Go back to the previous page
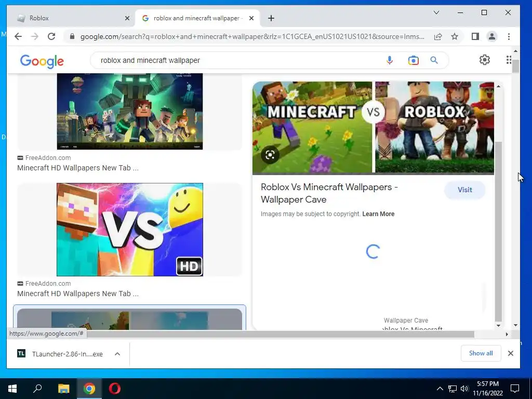This screenshot has width=532, height=399. click(x=18, y=36)
